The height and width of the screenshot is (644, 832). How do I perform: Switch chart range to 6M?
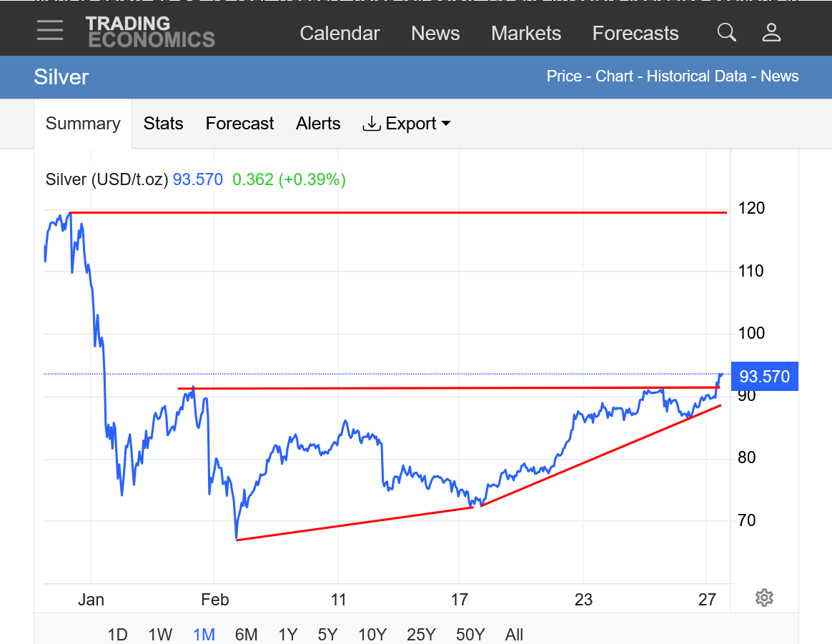246,634
